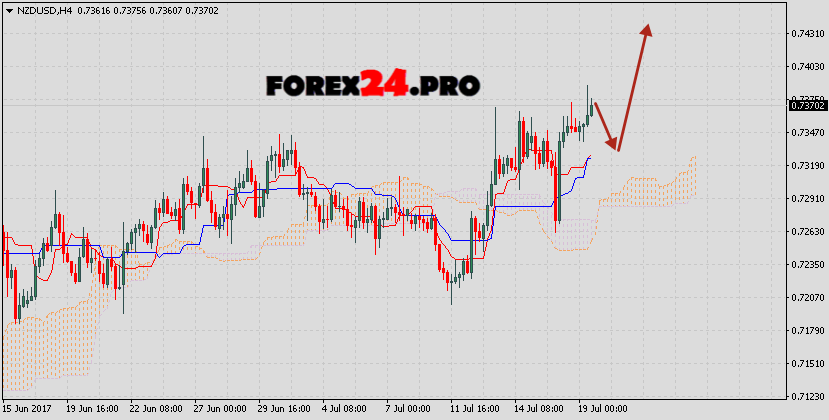This screenshot has height=420, width=829.
Task: Select the 7 Jul 00:00 time marker
Action: pyautogui.click(x=410, y=409)
